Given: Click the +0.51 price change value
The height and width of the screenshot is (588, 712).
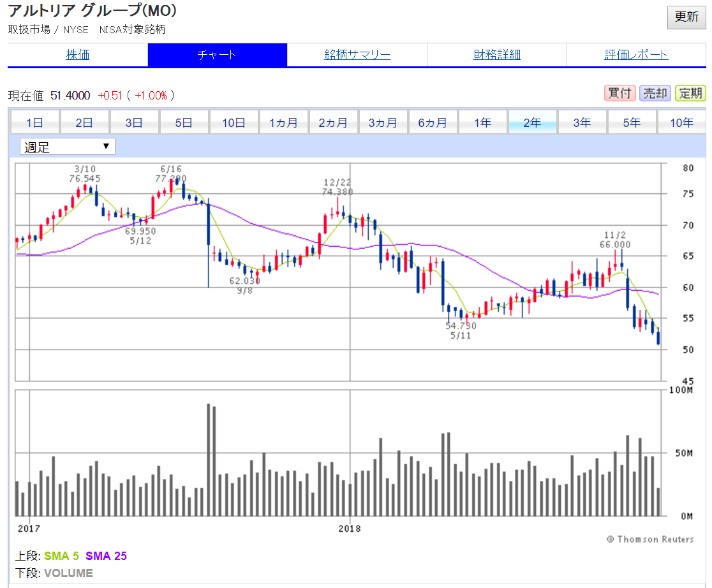Looking at the screenshot, I should (110, 96).
